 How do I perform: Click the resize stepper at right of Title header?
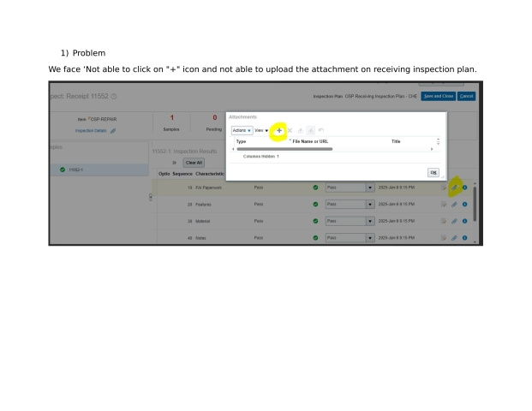click(x=438, y=141)
